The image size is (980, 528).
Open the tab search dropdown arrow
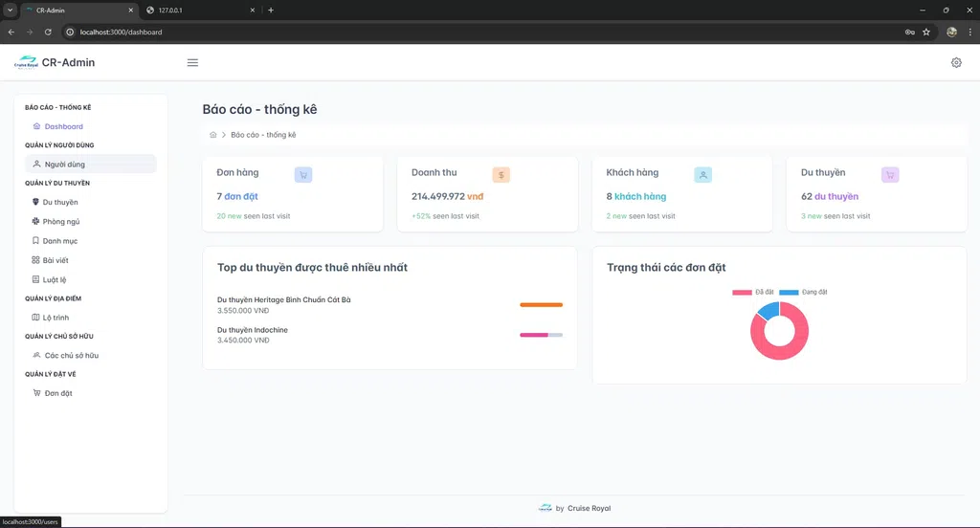tap(10, 10)
